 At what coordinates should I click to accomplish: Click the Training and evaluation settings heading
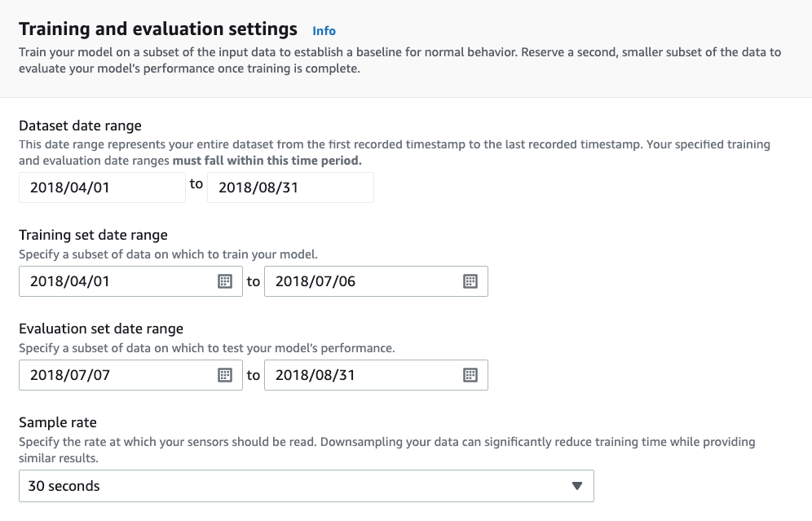pyautogui.click(x=158, y=29)
